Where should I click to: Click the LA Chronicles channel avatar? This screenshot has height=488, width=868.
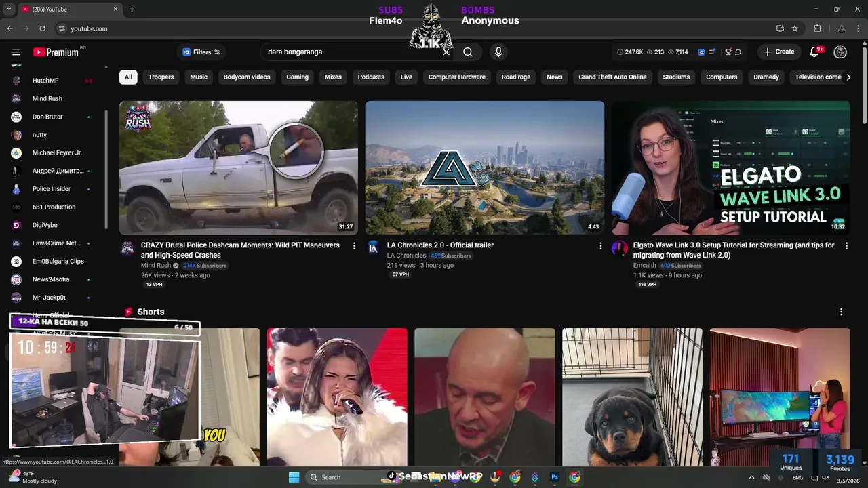373,248
